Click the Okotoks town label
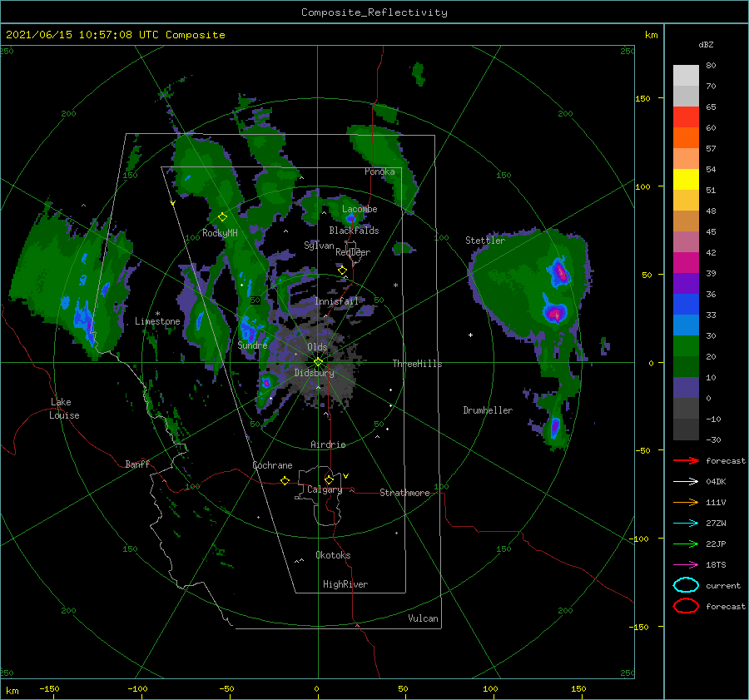This screenshot has height=700, width=749. (333, 555)
